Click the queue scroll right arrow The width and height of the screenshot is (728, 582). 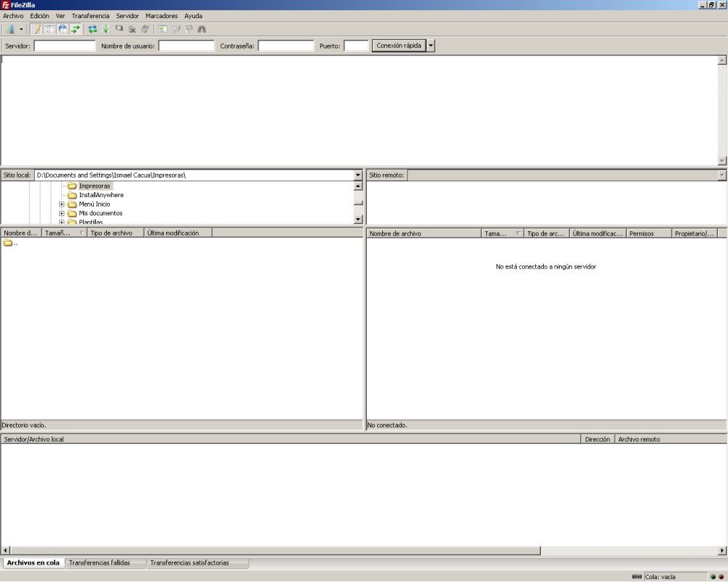pos(722,551)
